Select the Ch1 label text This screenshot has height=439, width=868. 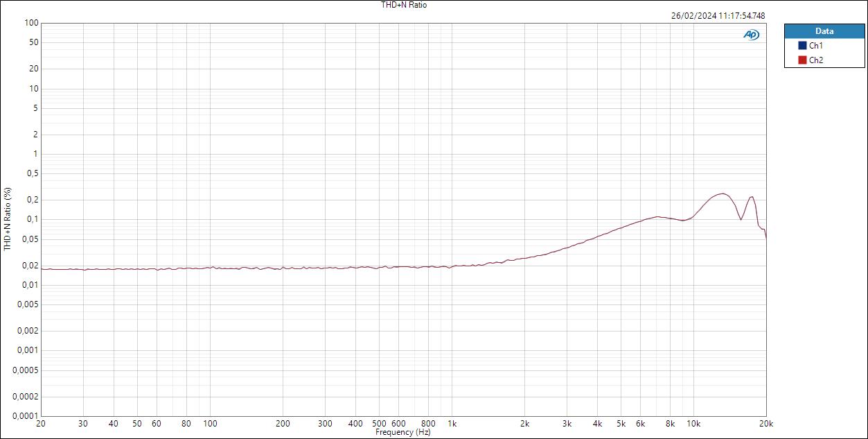click(815, 46)
